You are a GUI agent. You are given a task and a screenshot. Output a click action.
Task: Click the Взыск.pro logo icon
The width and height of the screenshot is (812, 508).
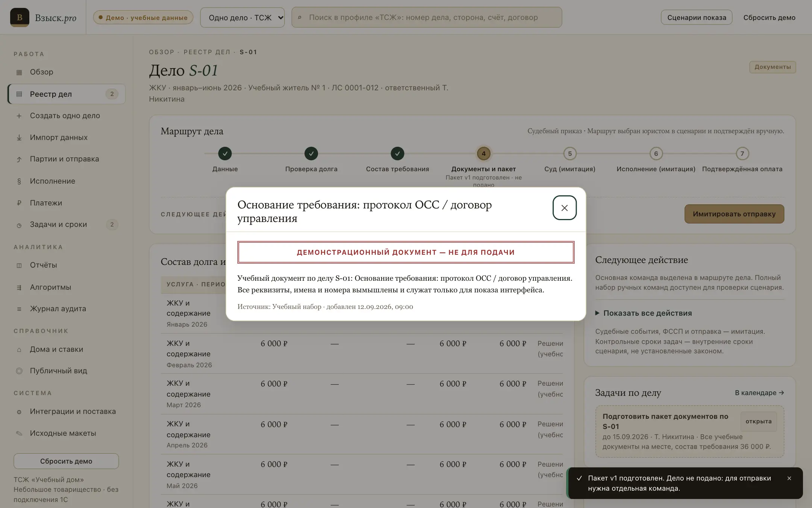coord(20,17)
